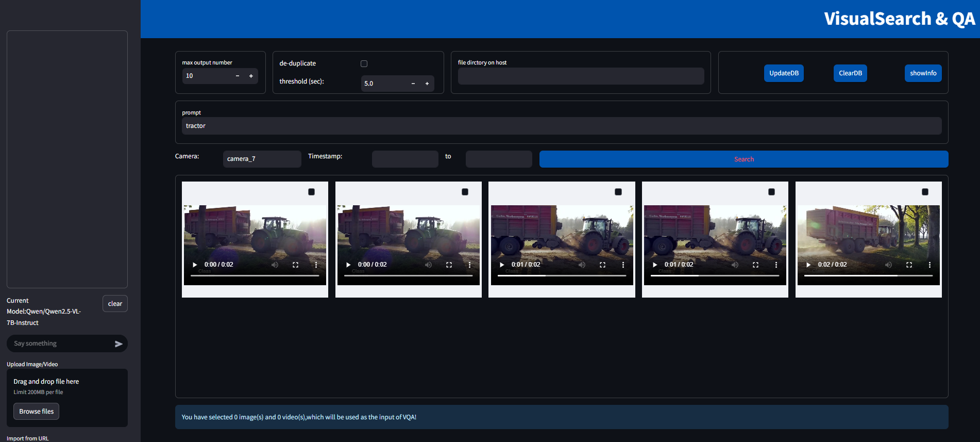Click the Timestamp start field
Viewport: 980px width, 442px height.
tap(405, 159)
